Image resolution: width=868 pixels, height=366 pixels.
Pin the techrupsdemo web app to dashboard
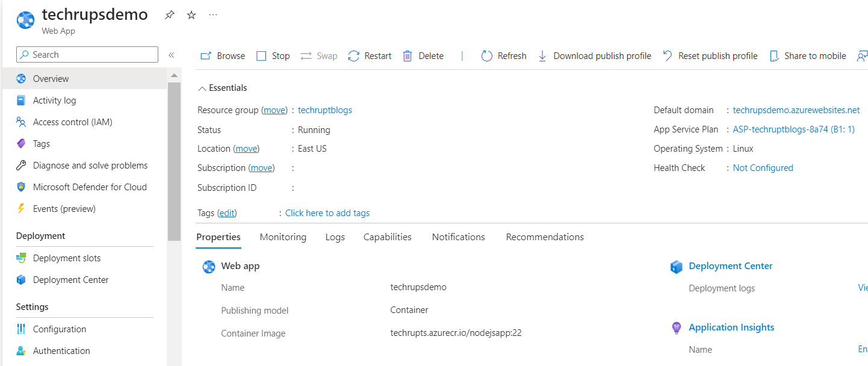pos(170,16)
